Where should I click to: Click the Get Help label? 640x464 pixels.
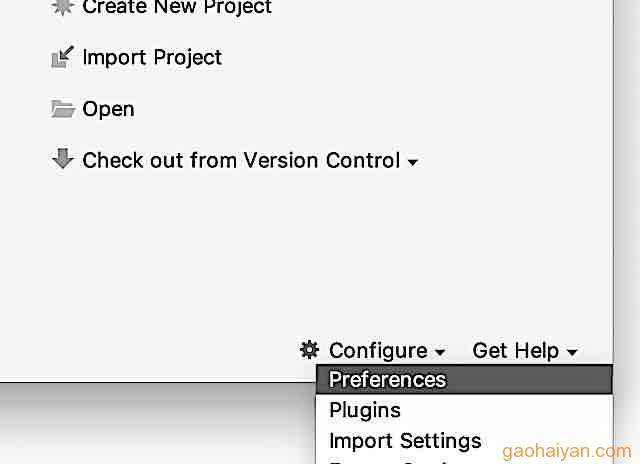click(x=516, y=351)
